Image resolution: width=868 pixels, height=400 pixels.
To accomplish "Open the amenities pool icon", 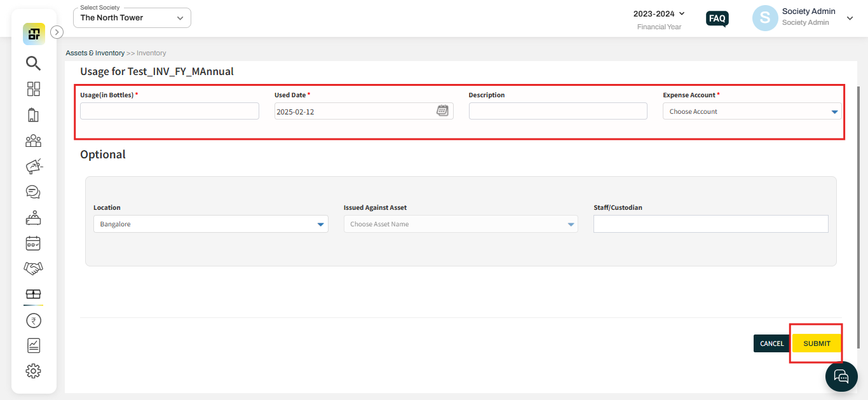I will [x=33, y=217].
